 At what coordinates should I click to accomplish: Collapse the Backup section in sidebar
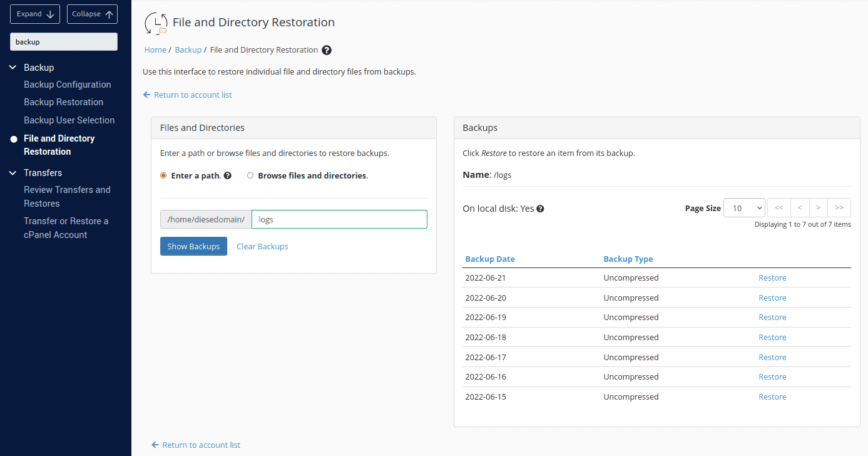coord(13,68)
